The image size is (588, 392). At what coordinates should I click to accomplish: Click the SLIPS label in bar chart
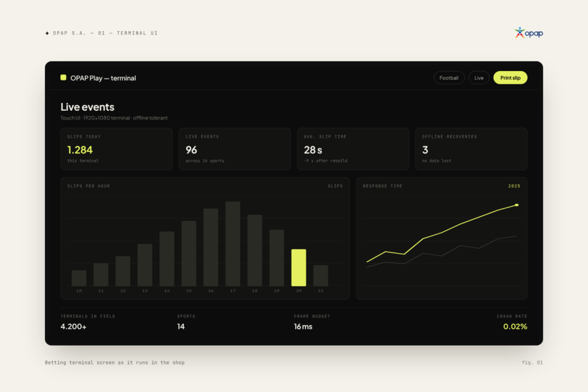click(x=335, y=187)
